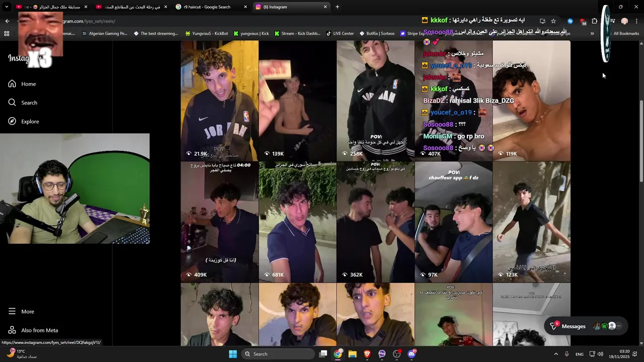Image resolution: width=644 pixels, height=362 pixels.
Task: Open the browser extensions puzzle icon
Action: [x=594, y=21]
